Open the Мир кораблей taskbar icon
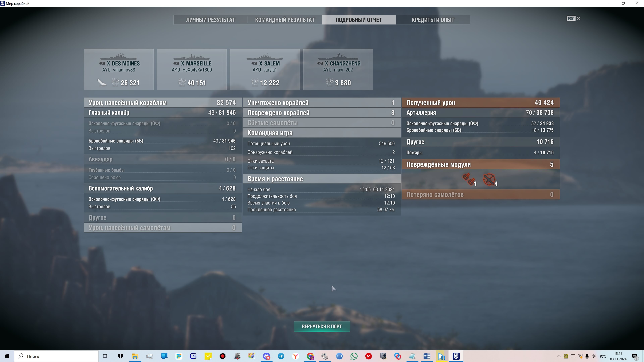The image size is (644, 362). click(456, 356)
